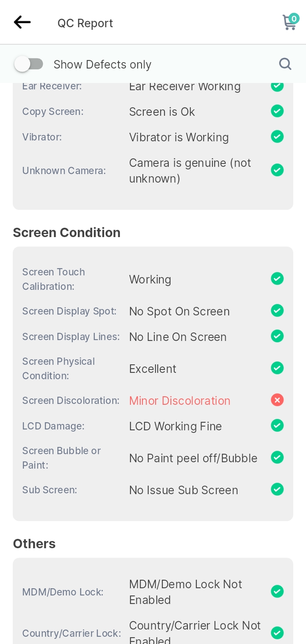The image size is (306, 644).
Task: Select the QC Report title
Action: point(85,23)
